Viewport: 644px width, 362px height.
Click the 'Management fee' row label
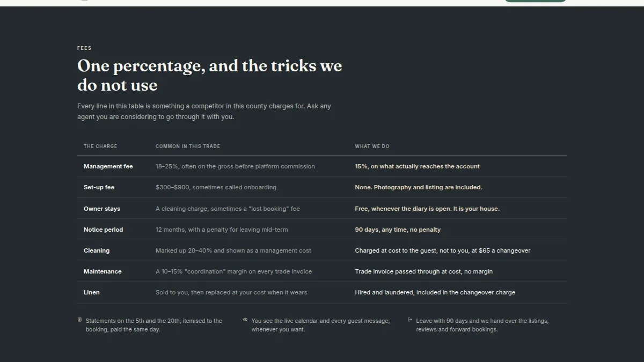(108, 166)
